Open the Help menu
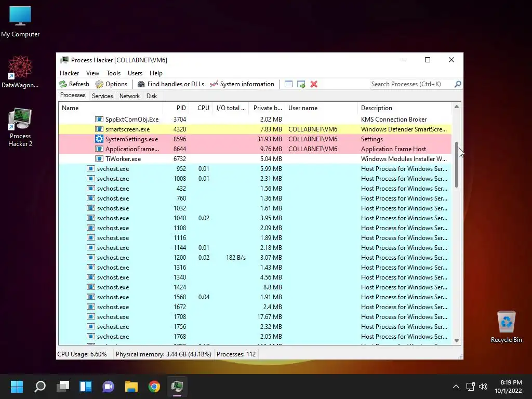Screen dimensions: 532x399 [156, 73]
